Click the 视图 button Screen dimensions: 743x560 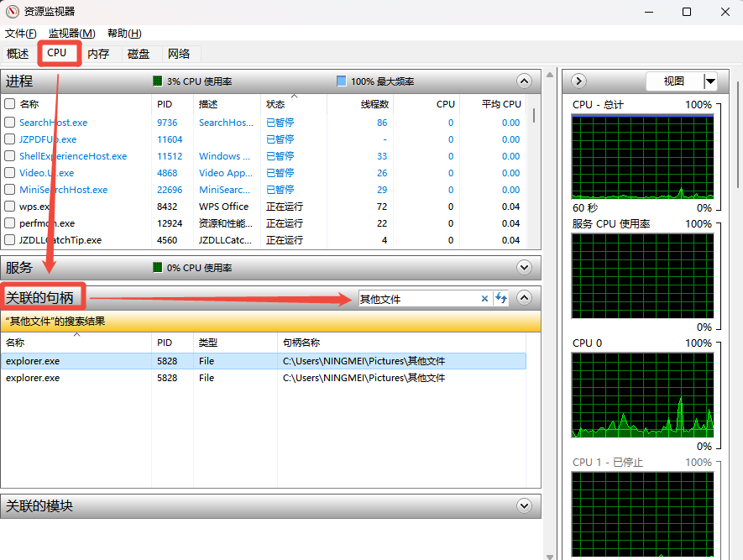coord(673,81)
